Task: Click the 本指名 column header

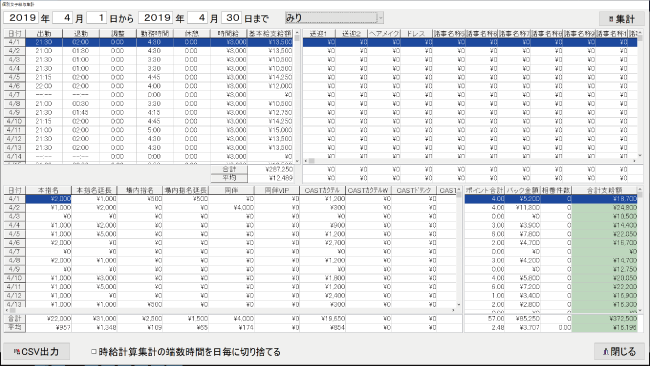Action: point(49,190)
